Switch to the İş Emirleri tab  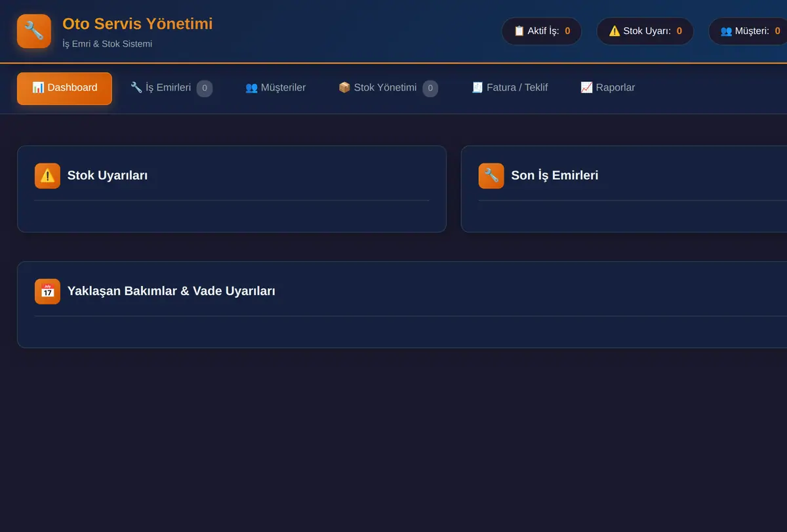(x=171, y=88)
